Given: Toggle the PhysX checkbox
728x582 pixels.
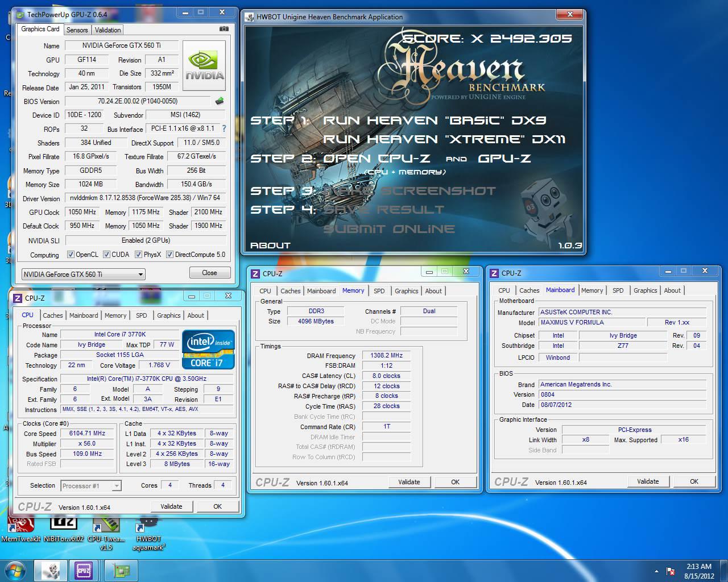Looking at the screenshot, I should [x=138, y=255].
